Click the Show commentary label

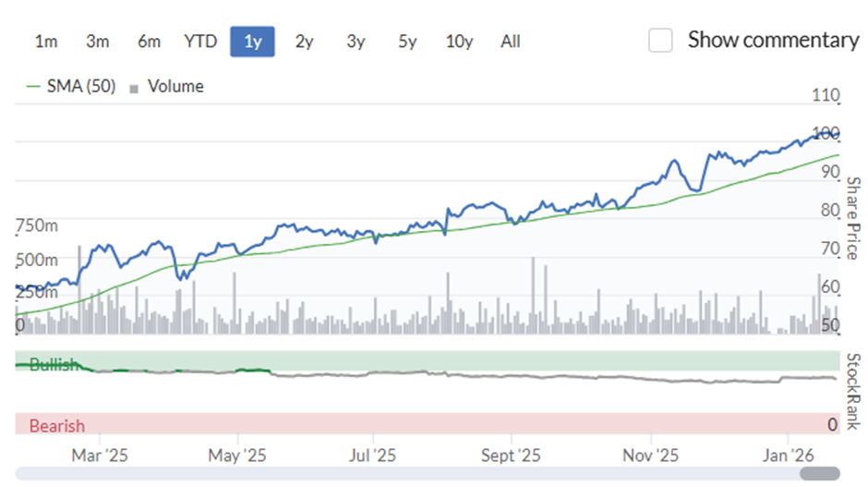pos(773,40)
